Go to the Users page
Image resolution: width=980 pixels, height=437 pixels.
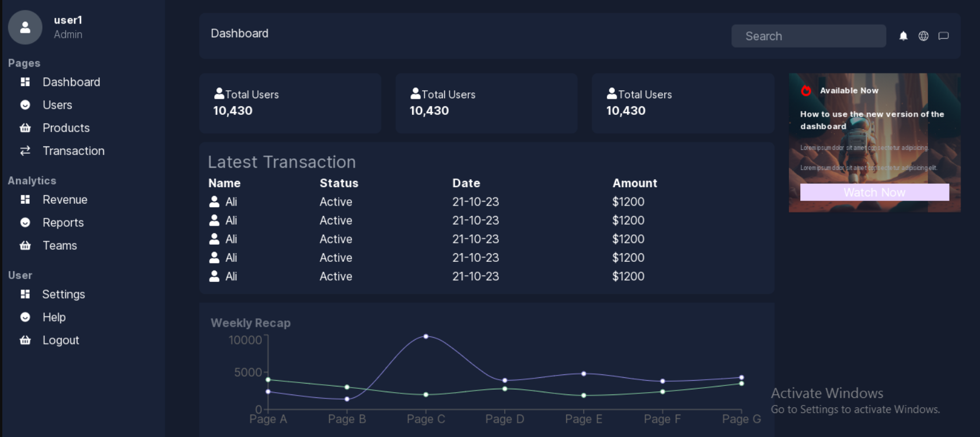(57, 105)
